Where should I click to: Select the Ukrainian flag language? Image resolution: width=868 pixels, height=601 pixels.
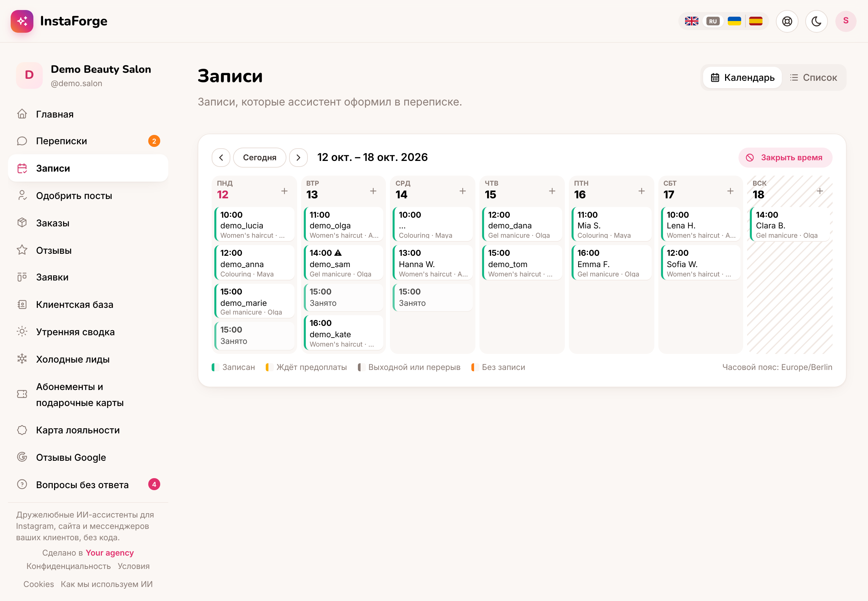pos(734,21)
